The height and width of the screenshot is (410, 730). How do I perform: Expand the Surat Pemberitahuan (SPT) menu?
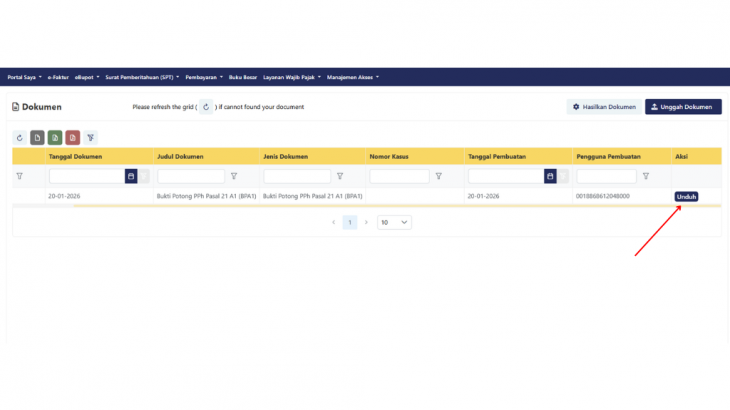[x=142, y=77]
